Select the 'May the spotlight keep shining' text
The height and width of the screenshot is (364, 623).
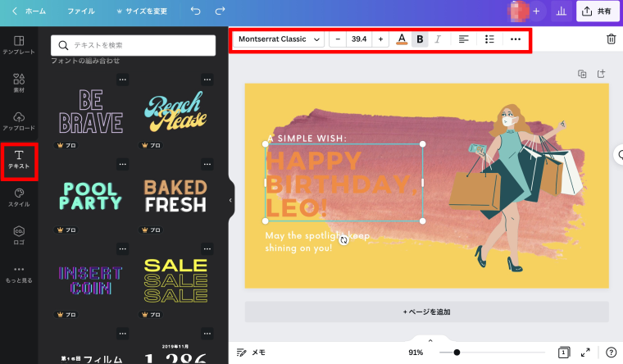[317, 242]
